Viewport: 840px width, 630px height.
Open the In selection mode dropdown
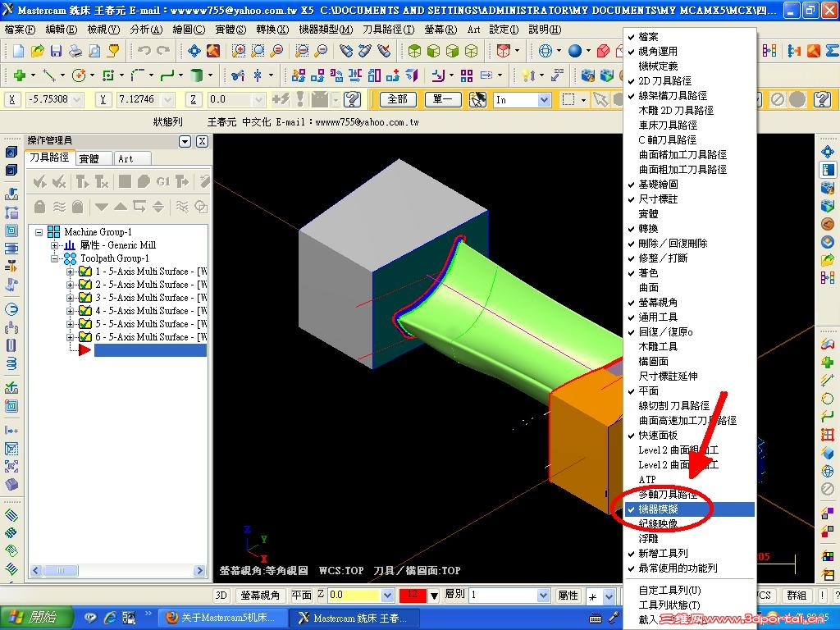(x=545, y=99)
